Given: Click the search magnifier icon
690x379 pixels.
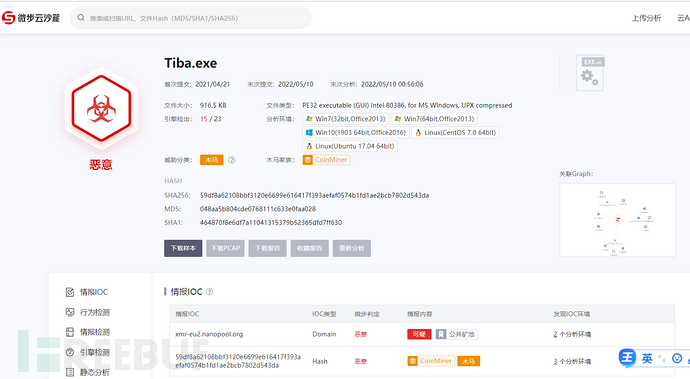Looking at the screenshot, I should click(81, 18).
